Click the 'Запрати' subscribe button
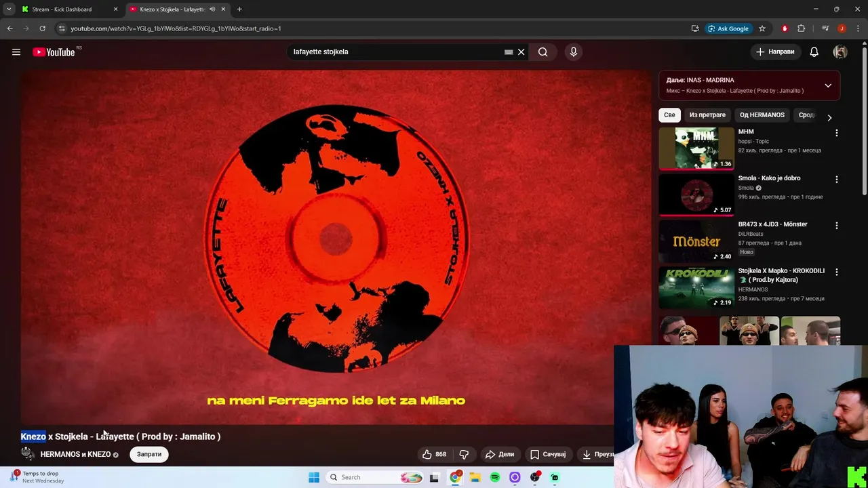The height and width of the screenshot is (488, 868). (x=149, y=454)
